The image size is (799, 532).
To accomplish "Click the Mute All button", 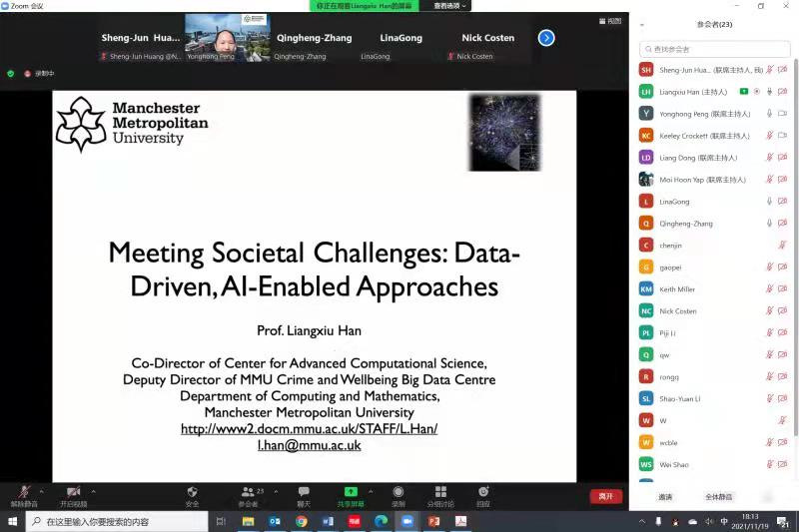I will pyautogui.click(x=719, y=496).
